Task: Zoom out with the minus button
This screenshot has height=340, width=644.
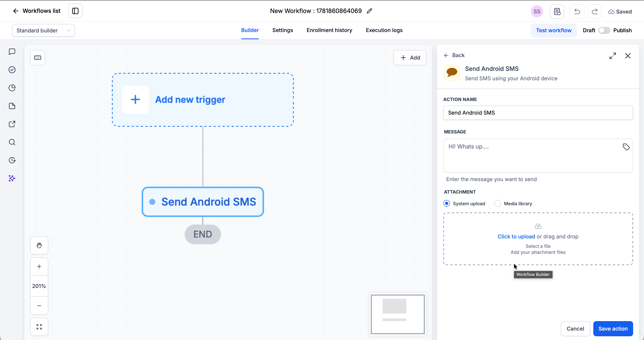Action: [39, 306]
